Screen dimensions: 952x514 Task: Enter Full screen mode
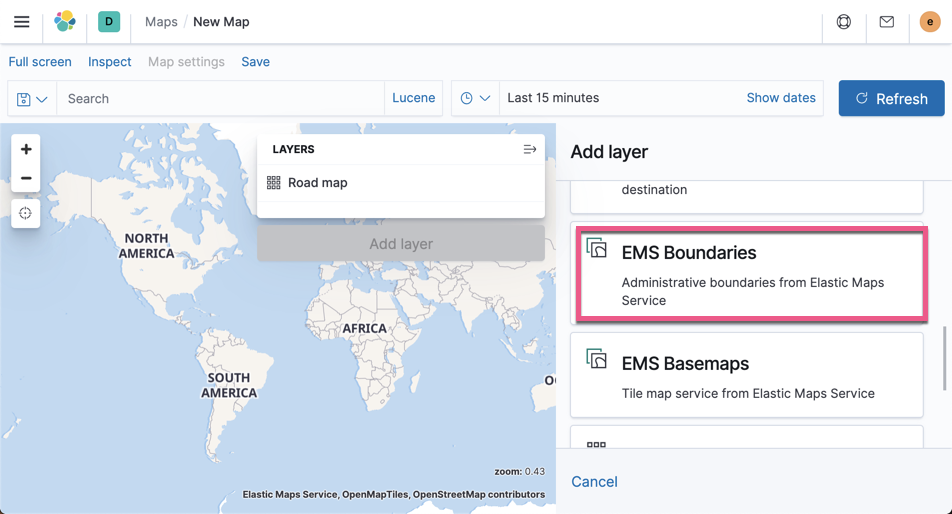(40, 62)
